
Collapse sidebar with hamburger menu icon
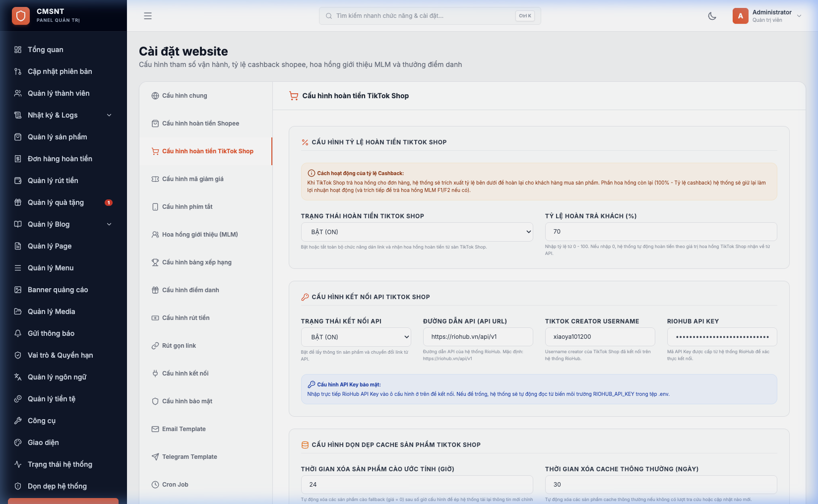(x=148, y=16)
